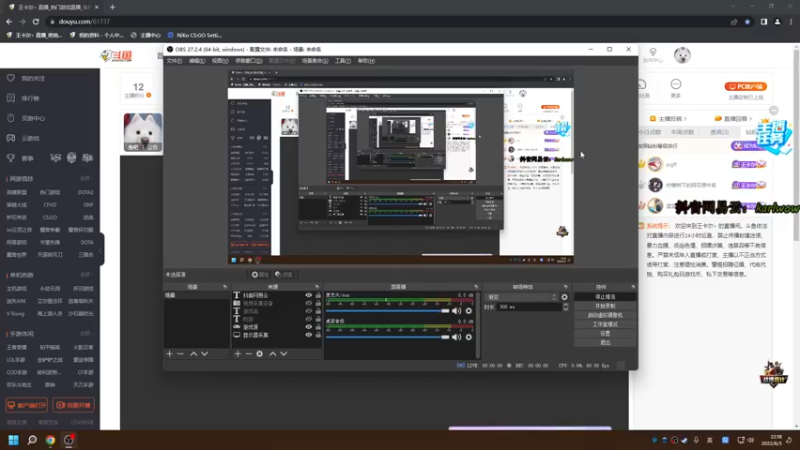Open the transition properties gear beside 渐变
Viewport: 800px width, 450px height.
click(564, 297)
